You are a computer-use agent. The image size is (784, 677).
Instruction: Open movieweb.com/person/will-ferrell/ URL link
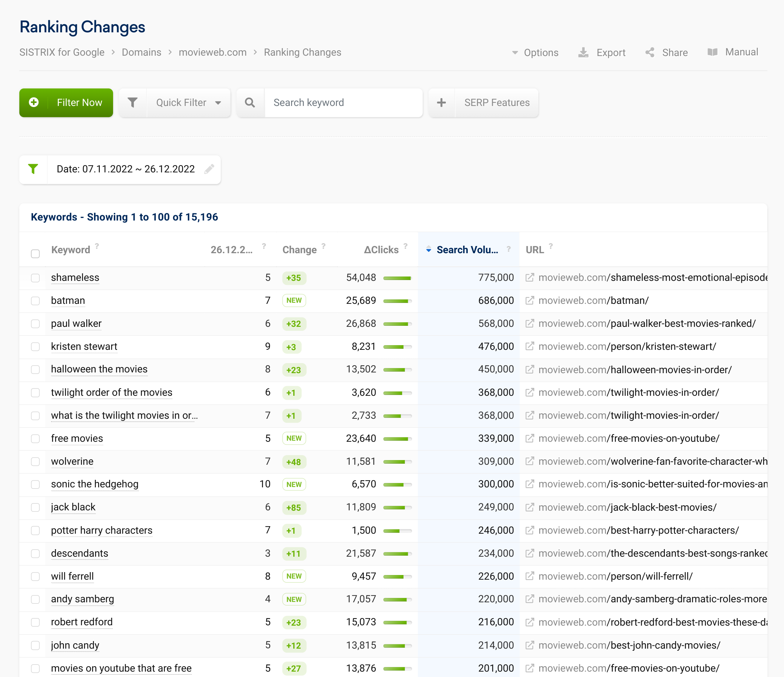click(616, 576)
